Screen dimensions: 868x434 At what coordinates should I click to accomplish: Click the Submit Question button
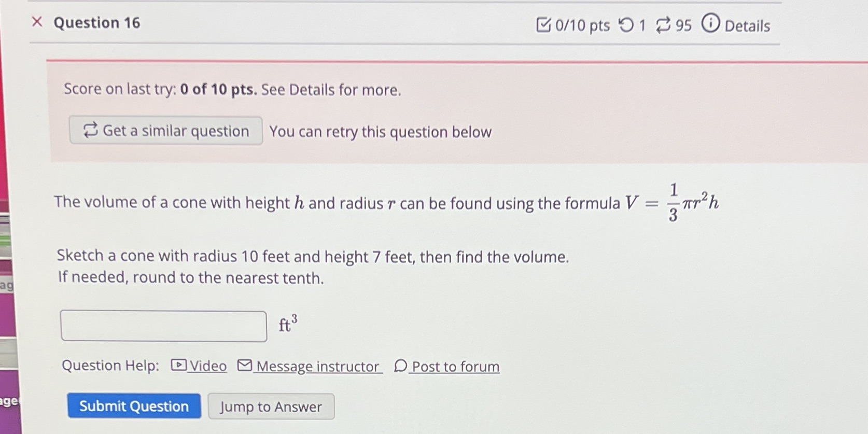[134, 407]
